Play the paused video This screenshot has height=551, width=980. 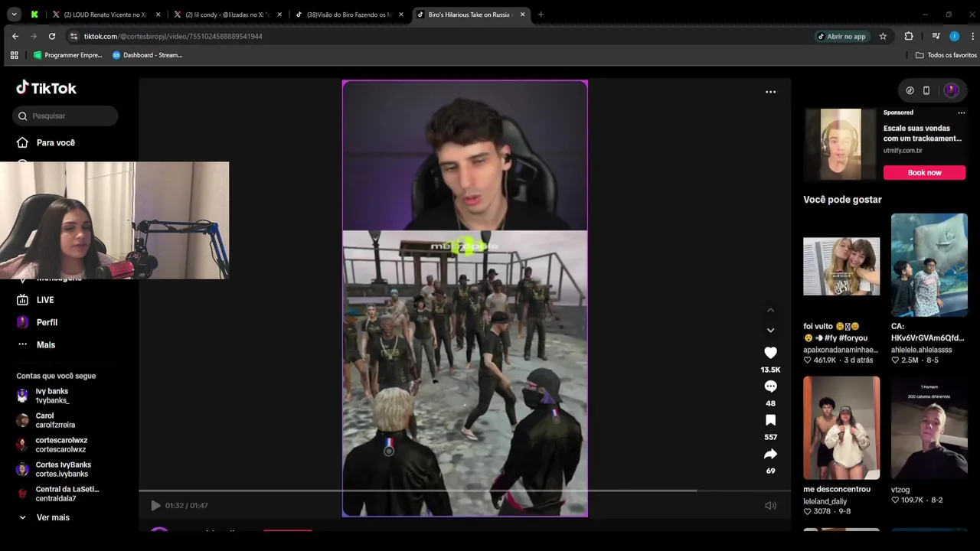(x=155, y=505)
